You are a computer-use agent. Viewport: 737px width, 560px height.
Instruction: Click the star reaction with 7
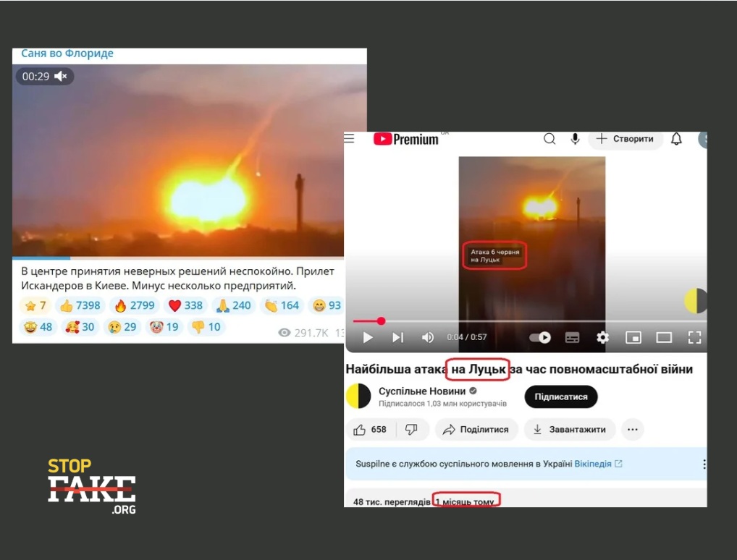(x=35, y=306)
